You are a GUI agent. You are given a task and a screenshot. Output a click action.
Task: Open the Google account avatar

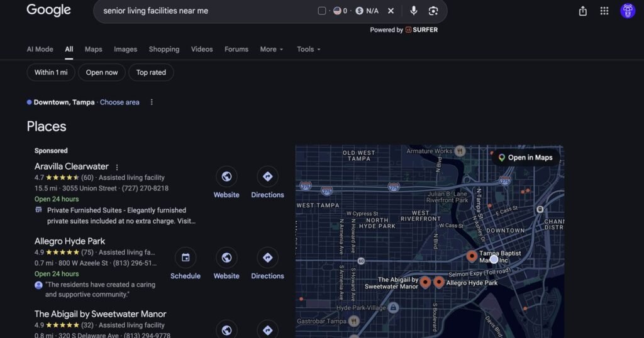pyautogui.click(x=628, y=11)
